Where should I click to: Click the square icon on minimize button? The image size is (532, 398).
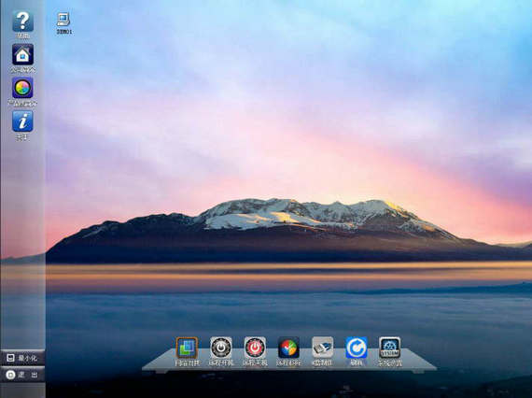pos(10,358)
